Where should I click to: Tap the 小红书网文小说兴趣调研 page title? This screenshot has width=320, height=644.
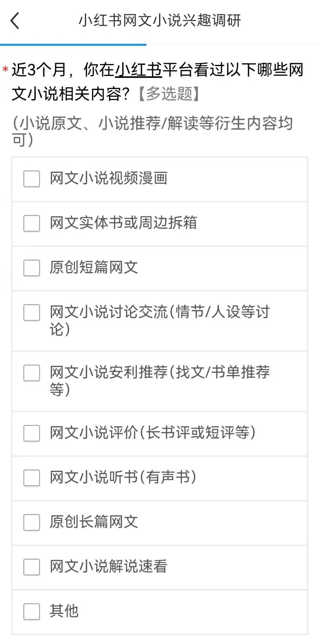(x=160, y=21)
